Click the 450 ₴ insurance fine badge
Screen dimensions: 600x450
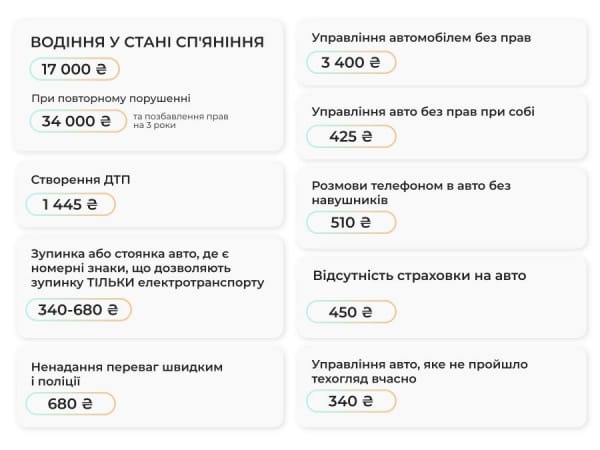click(x=351, y=312)
